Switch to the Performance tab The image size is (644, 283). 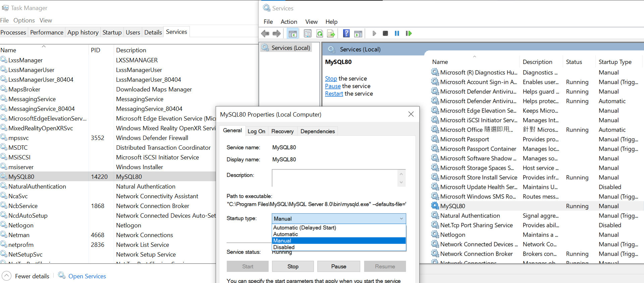[47, 32]
